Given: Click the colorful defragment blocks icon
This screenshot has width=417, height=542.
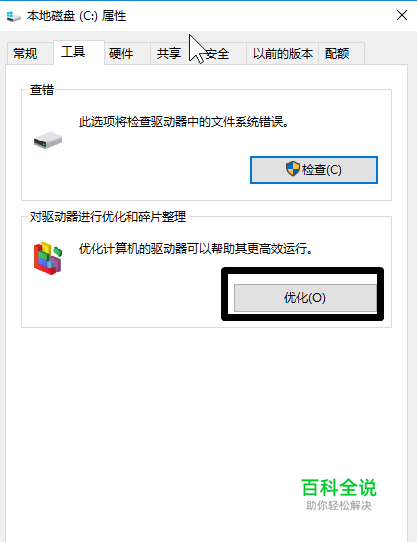Looking at the screenshot, I should pos(48,258).
